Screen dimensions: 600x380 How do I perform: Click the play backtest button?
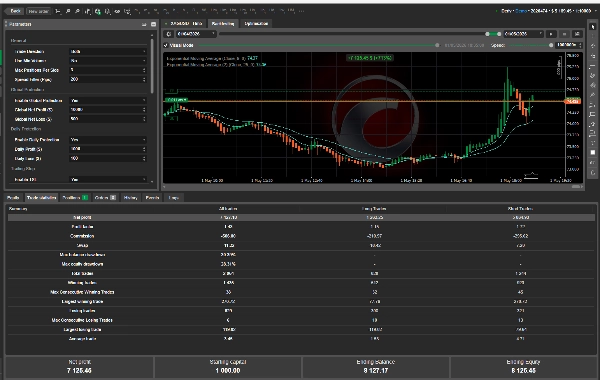[551, 34]
